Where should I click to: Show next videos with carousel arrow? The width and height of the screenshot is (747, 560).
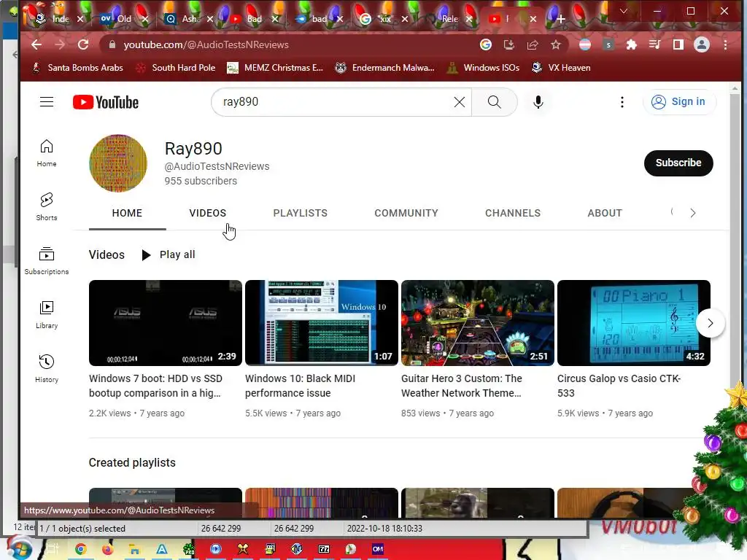pyautogui.click(x=711, y=323)
